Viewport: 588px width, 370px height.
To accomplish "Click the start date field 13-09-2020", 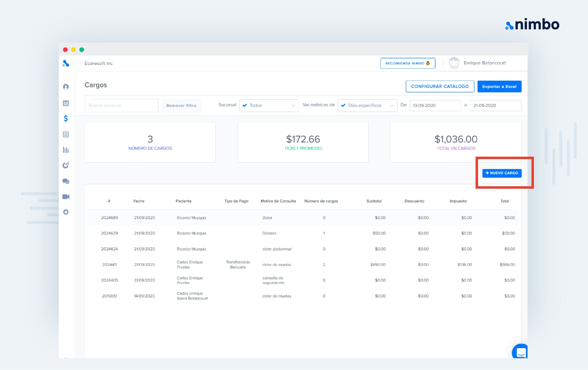I will coord(435,106).
